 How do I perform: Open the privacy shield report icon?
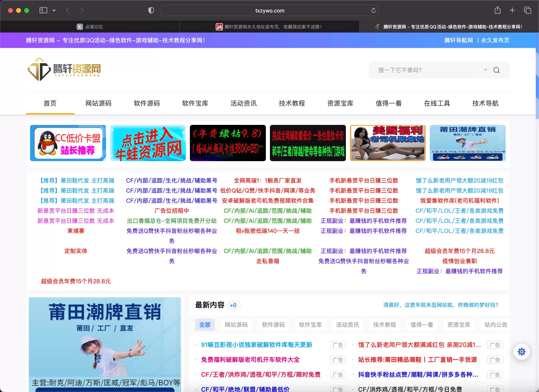pos(151,10)
